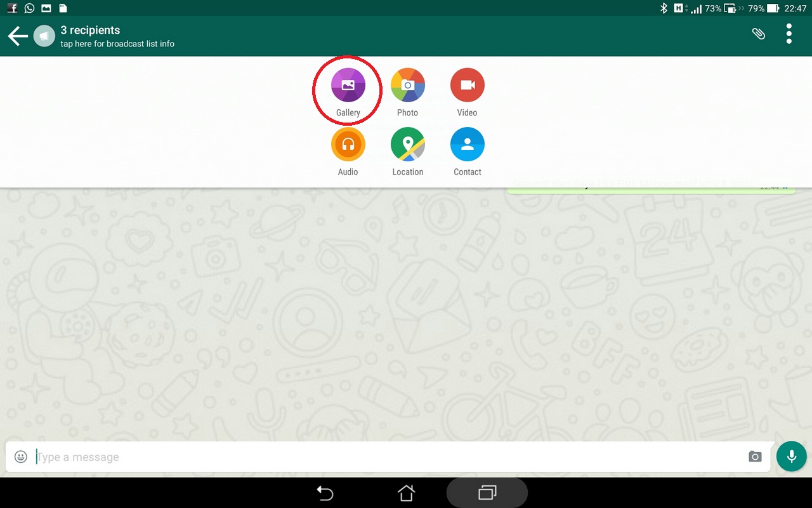Go back with the header arrow
This screenshot has height=508, width=812.
click(x=18, y=36)
